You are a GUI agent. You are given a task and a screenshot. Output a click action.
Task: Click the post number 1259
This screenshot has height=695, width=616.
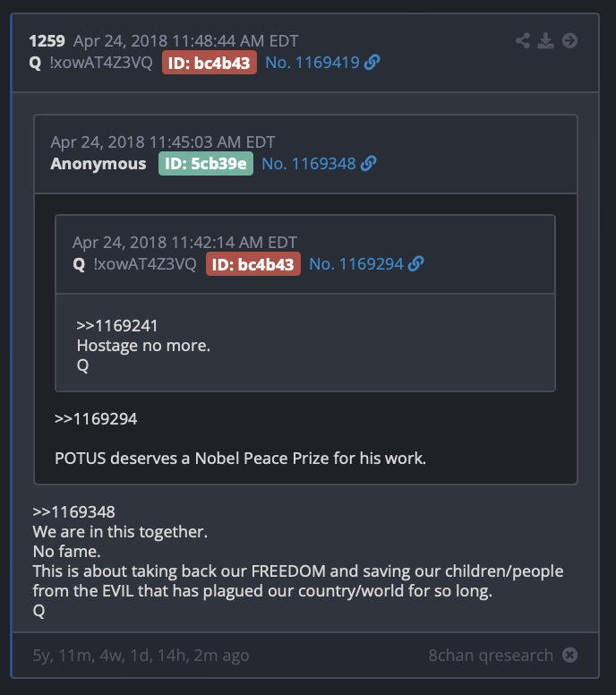[x=47, y=41]
